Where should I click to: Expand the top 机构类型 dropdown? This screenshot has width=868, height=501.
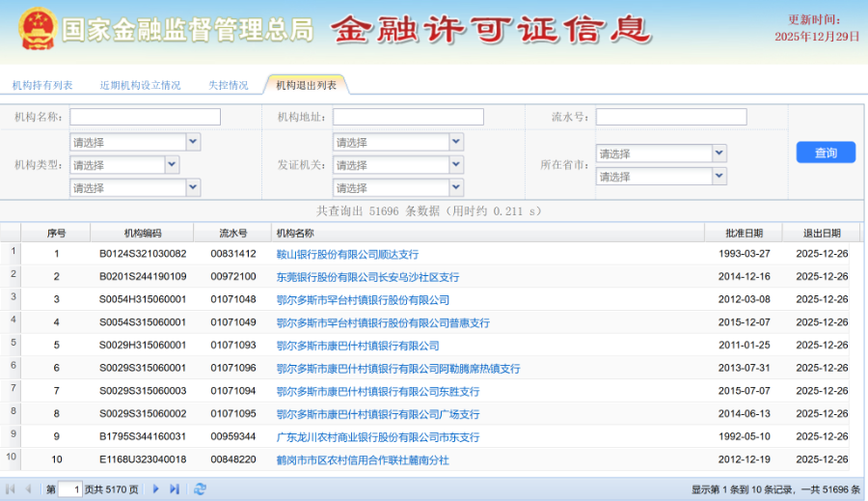[193, 142]
